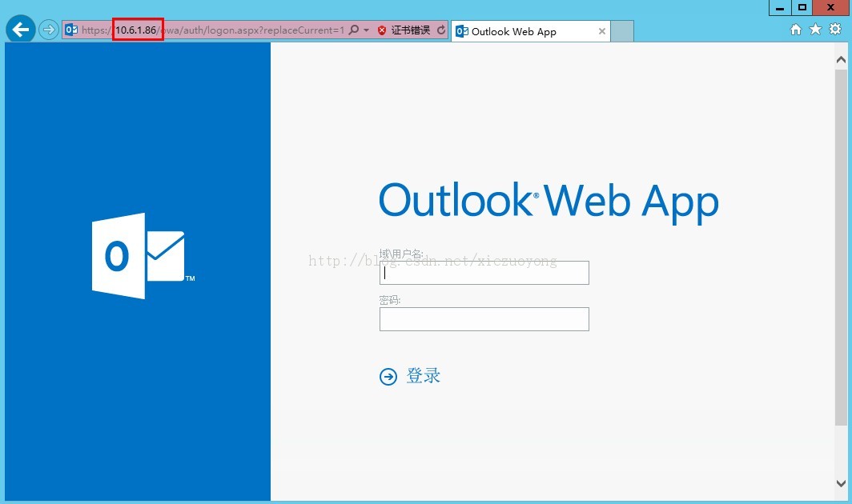This screenshot has width=852, height=504.
Task: Open a new blank tab
Action: point(622,31)
